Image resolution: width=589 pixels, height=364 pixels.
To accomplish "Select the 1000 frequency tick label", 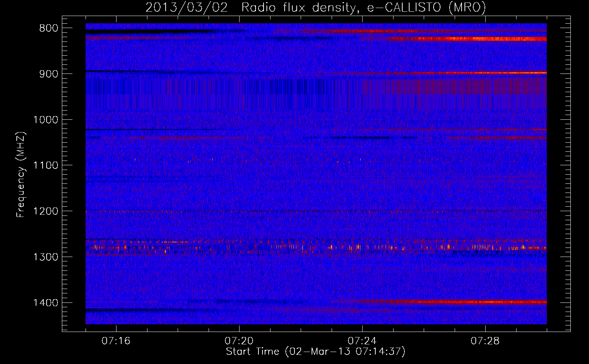I will click(46, 120).
